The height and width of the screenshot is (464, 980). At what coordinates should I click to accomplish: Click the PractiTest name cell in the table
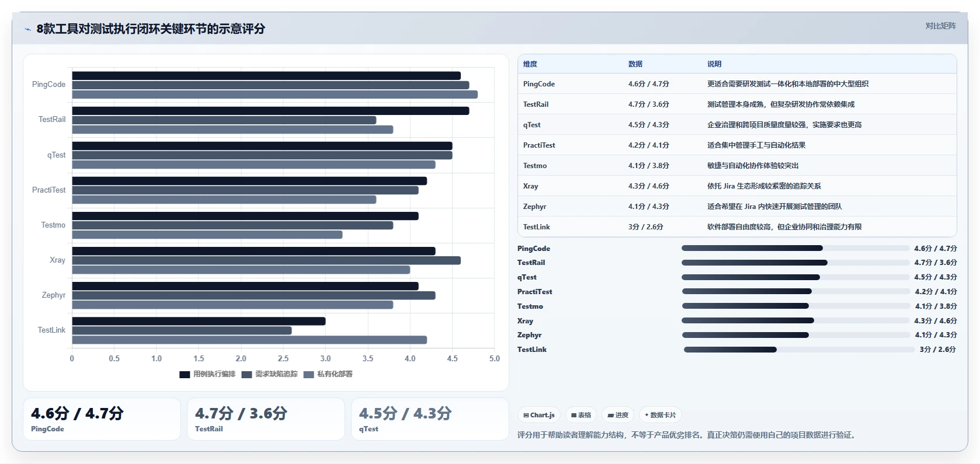[x=539, y=145]
